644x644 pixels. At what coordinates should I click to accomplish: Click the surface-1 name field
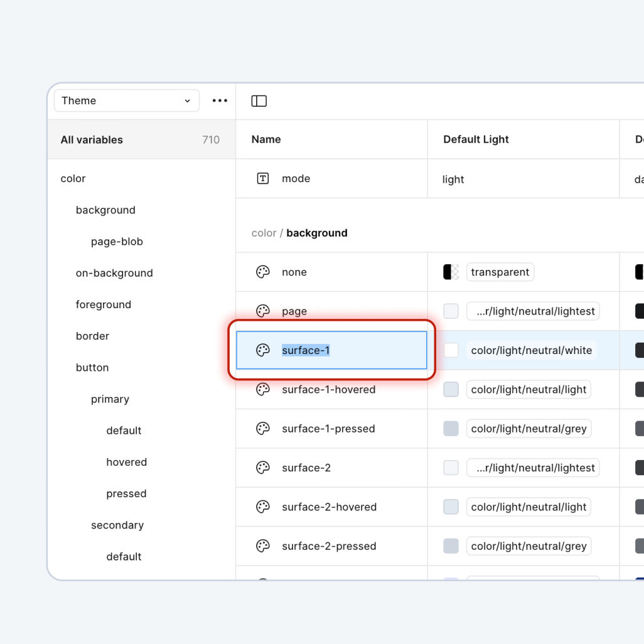tap(306, 350)
